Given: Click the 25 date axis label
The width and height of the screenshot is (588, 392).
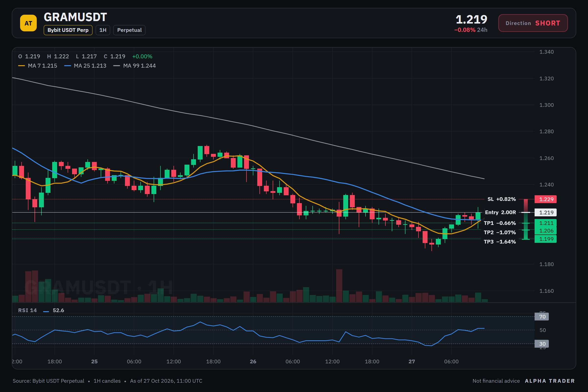Looking at the screenshot, I should (94, 362).
